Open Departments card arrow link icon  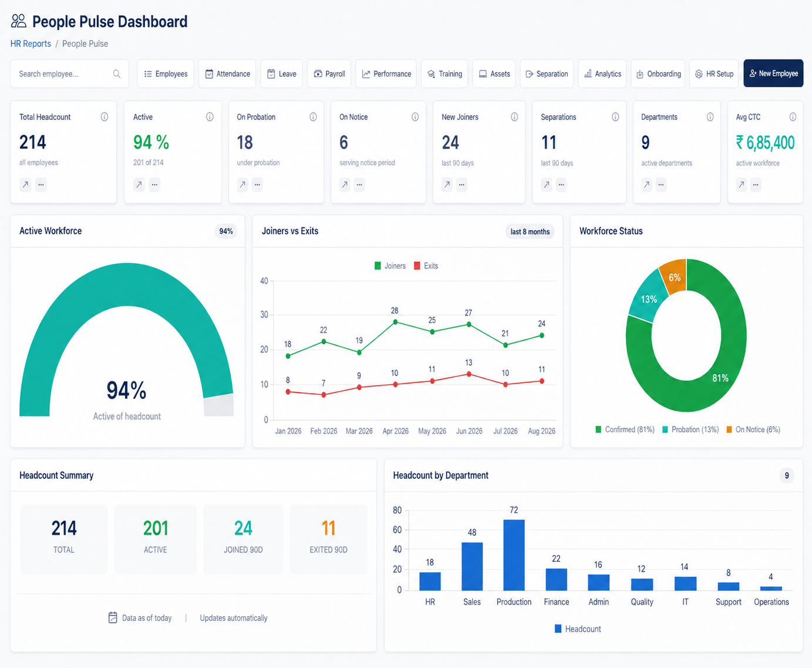(x=646, y=184)
